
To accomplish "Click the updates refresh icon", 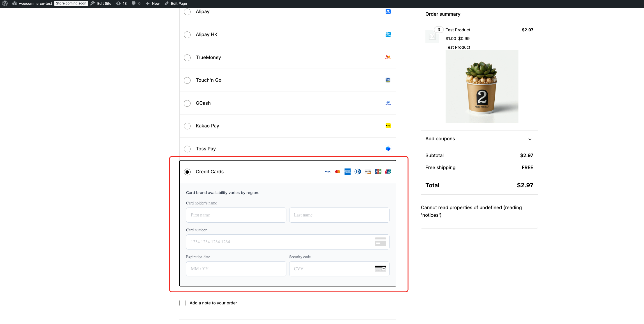I will click(118, 3).
